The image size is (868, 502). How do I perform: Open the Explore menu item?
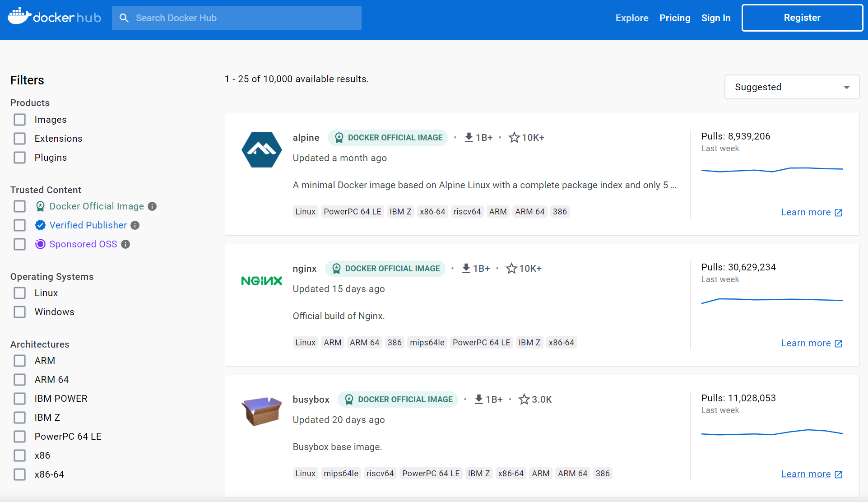tap(631, 18)
